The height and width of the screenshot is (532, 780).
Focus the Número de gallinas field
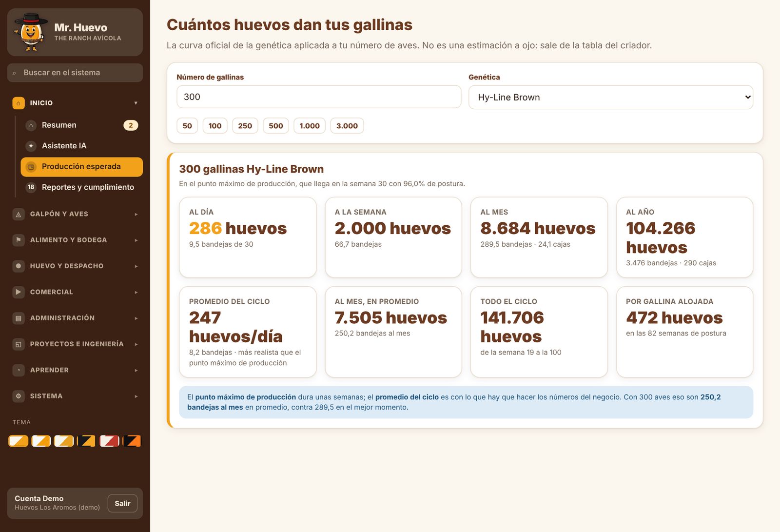(319, 97)
